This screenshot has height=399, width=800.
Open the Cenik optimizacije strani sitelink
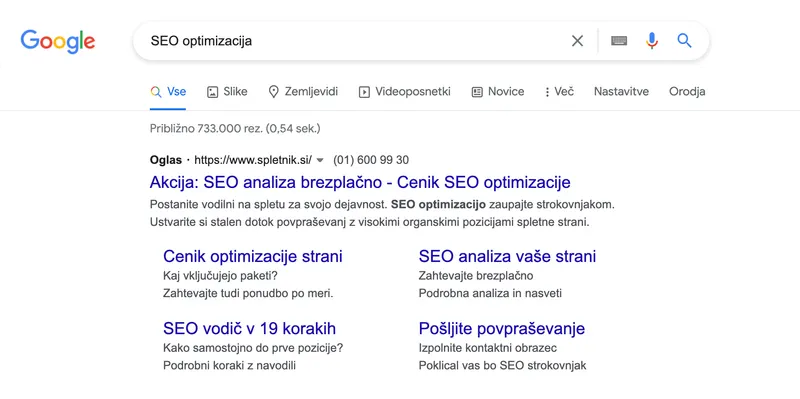[x=253, y=256]
